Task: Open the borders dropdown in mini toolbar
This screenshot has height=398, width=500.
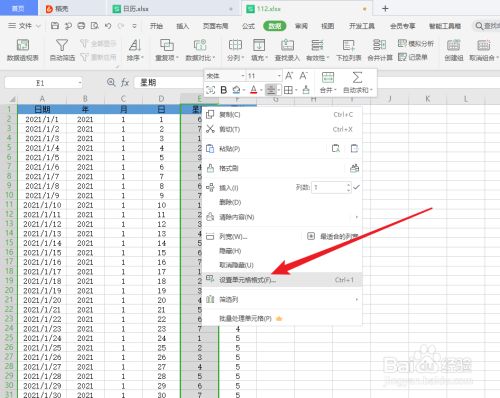Action: pos(296,90)
